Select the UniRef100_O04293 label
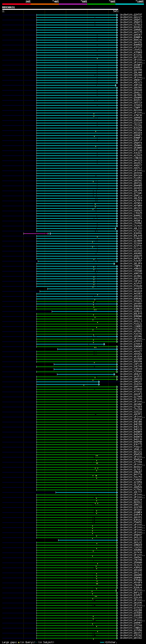 point(131,384)
